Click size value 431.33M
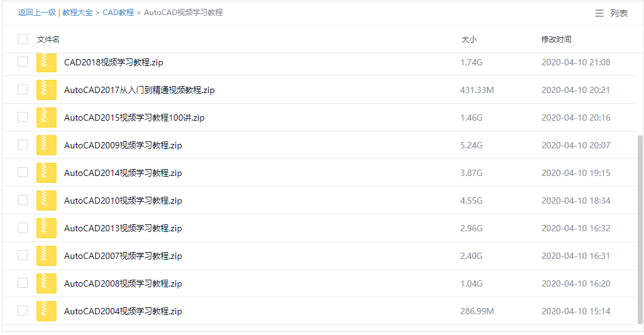Image resolution: width=644 pixels, height=335 pixels. coord(477,90)
